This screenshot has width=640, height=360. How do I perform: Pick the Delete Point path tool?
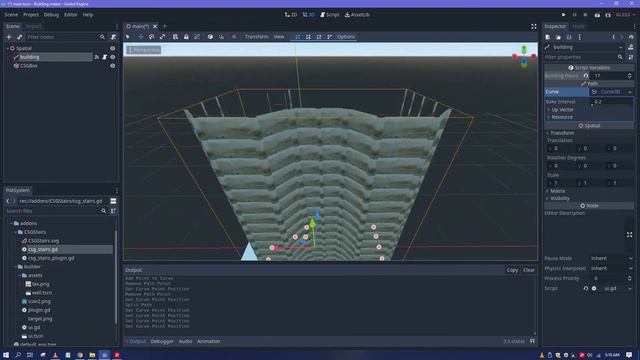[329, 37]
